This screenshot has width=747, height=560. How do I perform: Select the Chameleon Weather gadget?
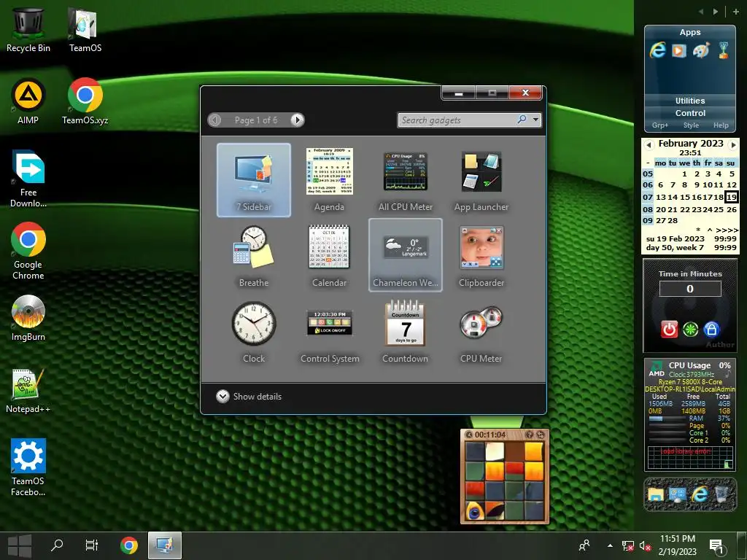point(406,255)
